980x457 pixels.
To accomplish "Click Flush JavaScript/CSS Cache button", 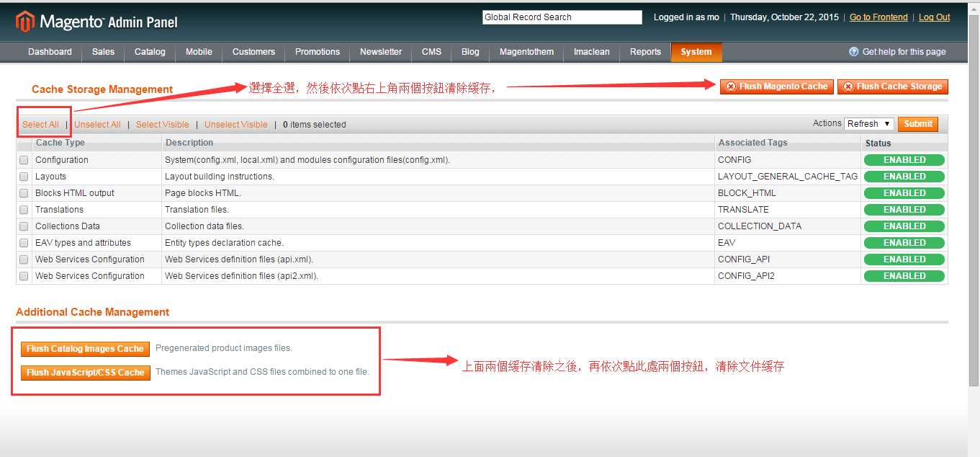I will 85,373.
